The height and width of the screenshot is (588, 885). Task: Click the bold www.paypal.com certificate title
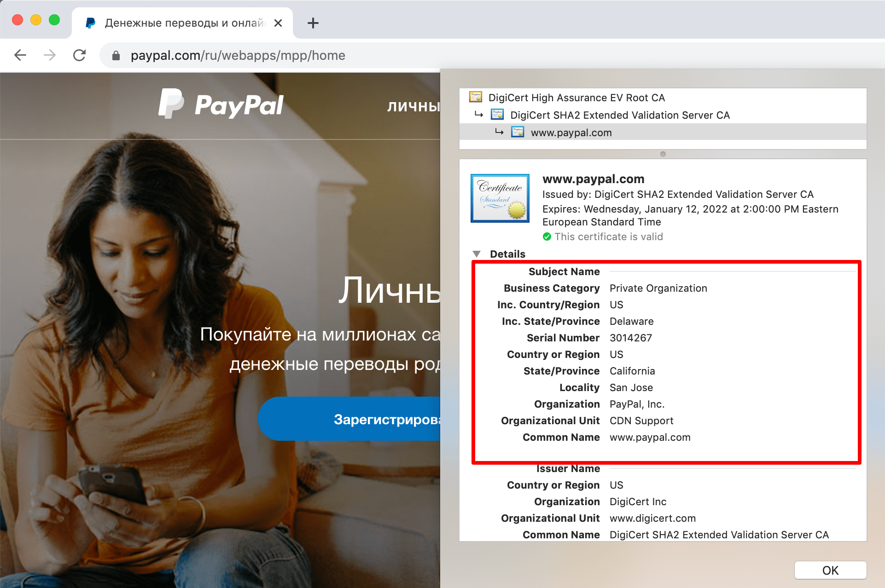point(593,179)
